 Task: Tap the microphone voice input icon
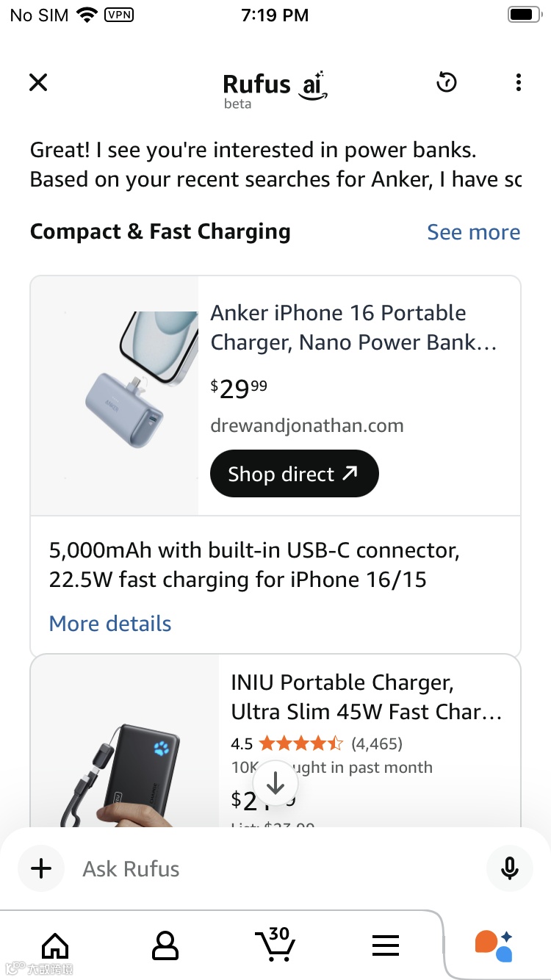[509, 868]
